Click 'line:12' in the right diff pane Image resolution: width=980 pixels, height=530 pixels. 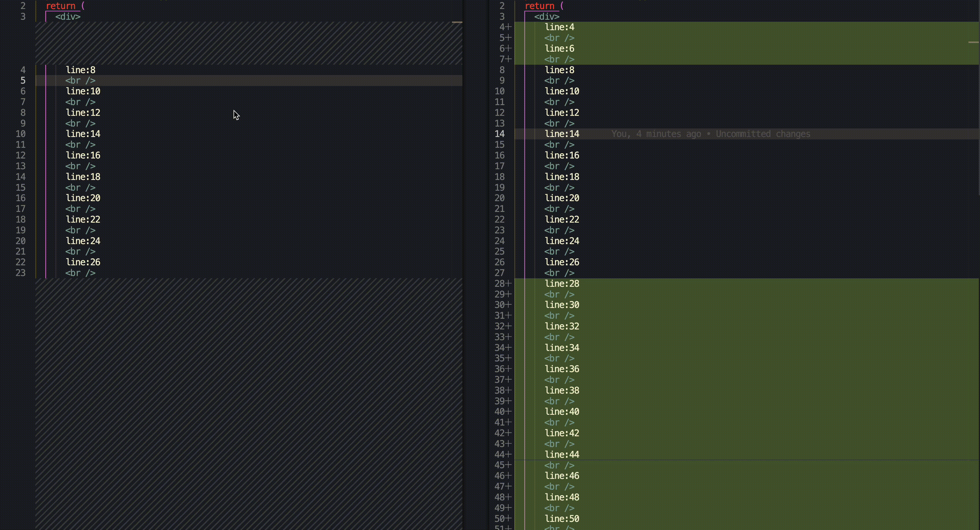click(562, 113)
